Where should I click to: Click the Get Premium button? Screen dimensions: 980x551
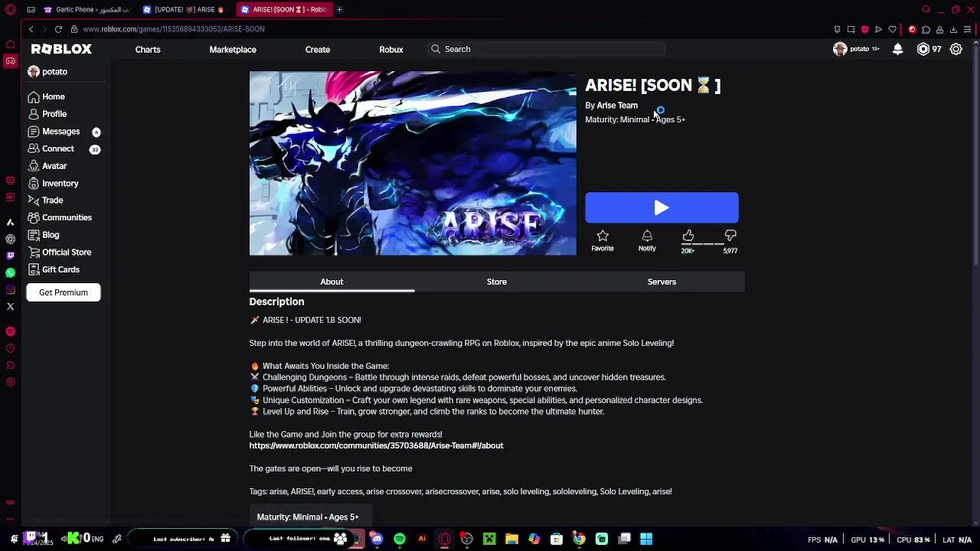click(x=64, y=292)
